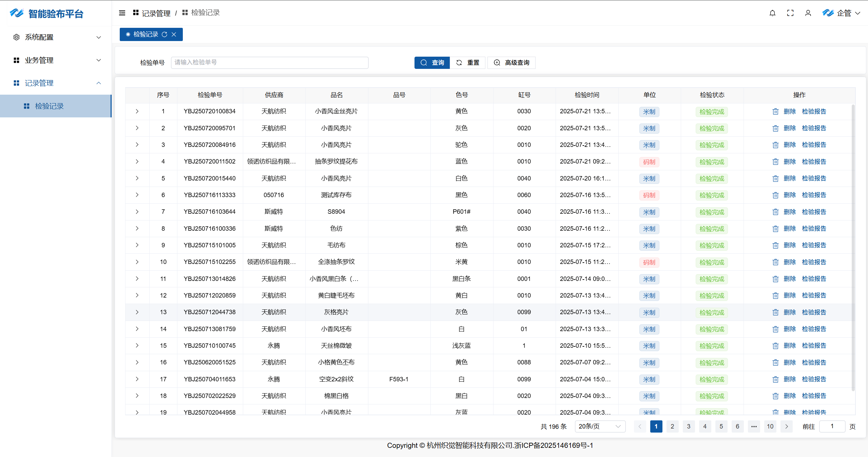Open the notification bell

pos(772,13)
